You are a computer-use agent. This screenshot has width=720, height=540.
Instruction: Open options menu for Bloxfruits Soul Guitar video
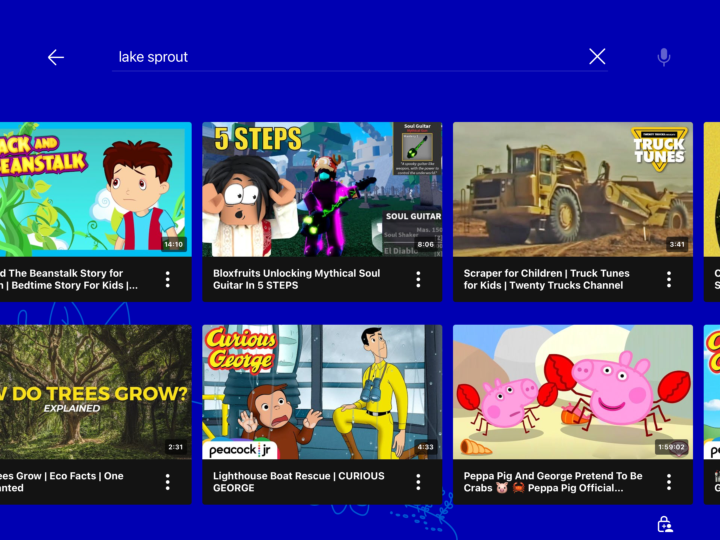pos(418,279)
